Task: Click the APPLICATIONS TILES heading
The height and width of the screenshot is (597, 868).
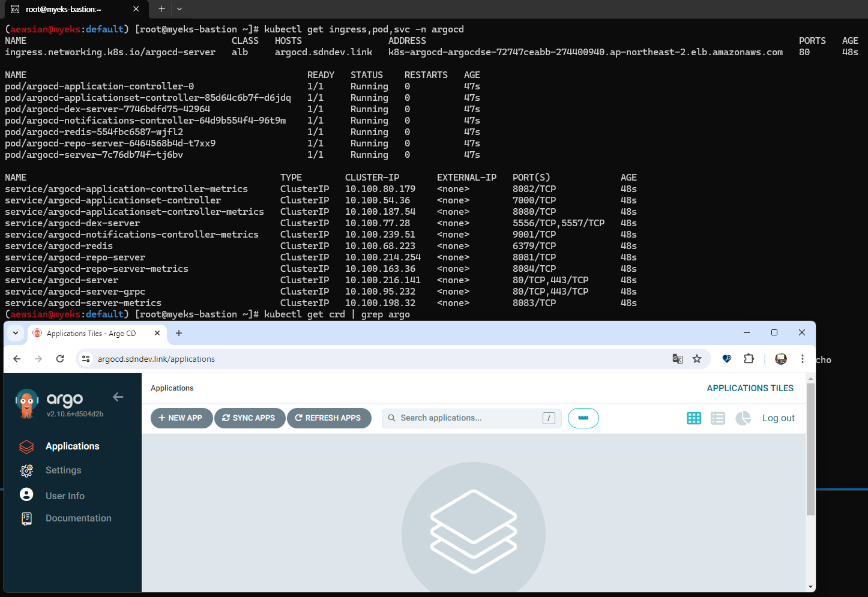Action: (x=750, y=388)
